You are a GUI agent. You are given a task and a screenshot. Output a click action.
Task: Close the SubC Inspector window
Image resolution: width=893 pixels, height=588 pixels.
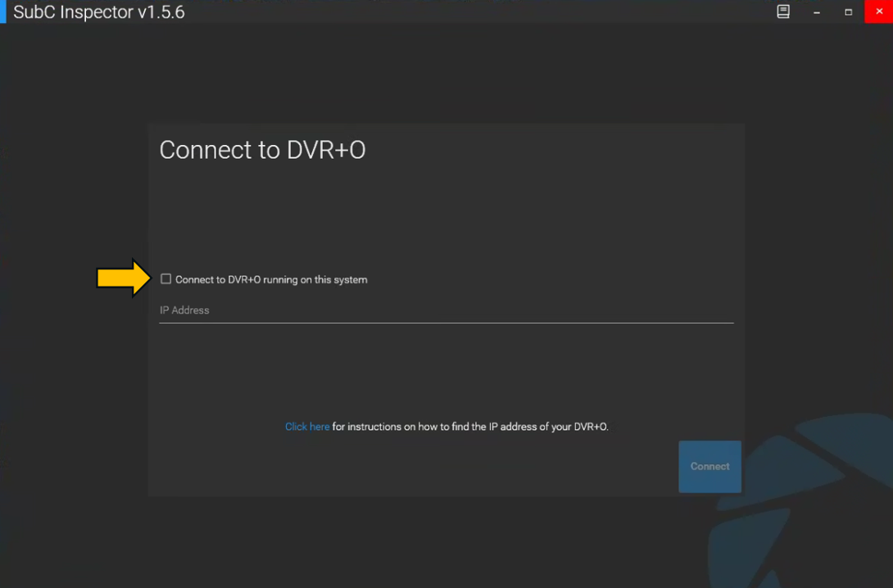point(879,11)
